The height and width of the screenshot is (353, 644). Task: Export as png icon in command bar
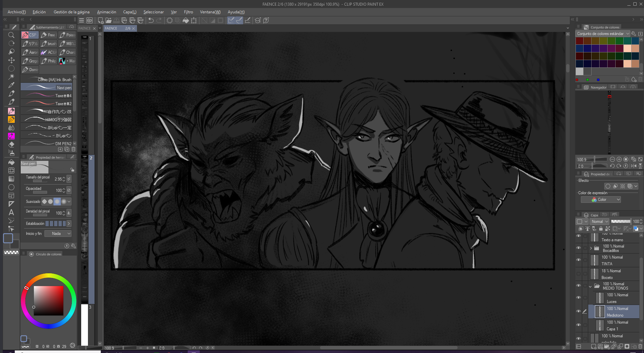pos(132,20)
